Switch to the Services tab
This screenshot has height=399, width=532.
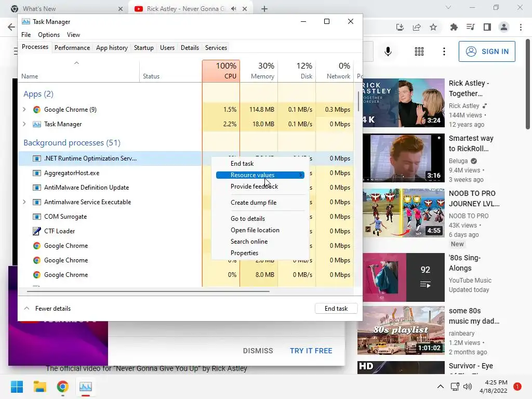pos(216,48)
